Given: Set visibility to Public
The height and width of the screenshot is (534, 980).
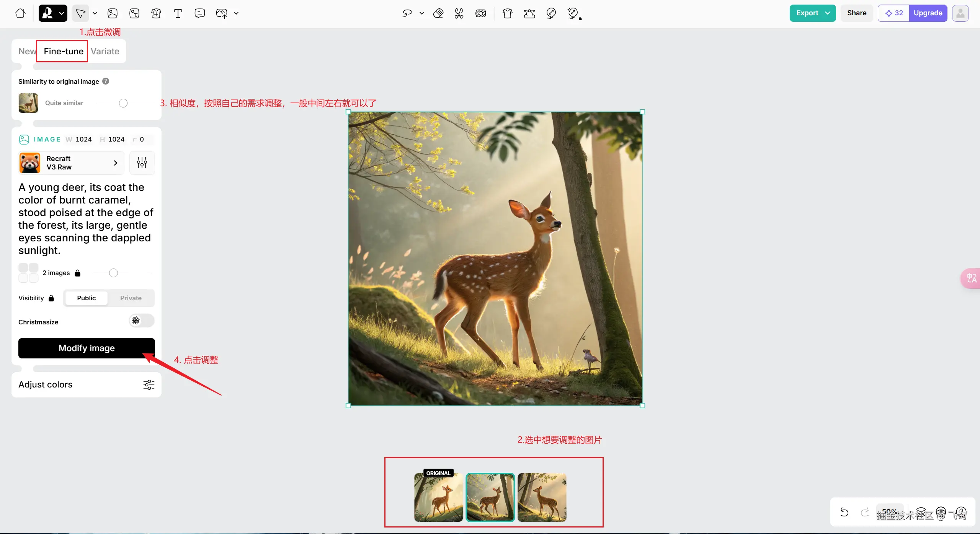Looking at the screenshot, I should tap(86, 298).
